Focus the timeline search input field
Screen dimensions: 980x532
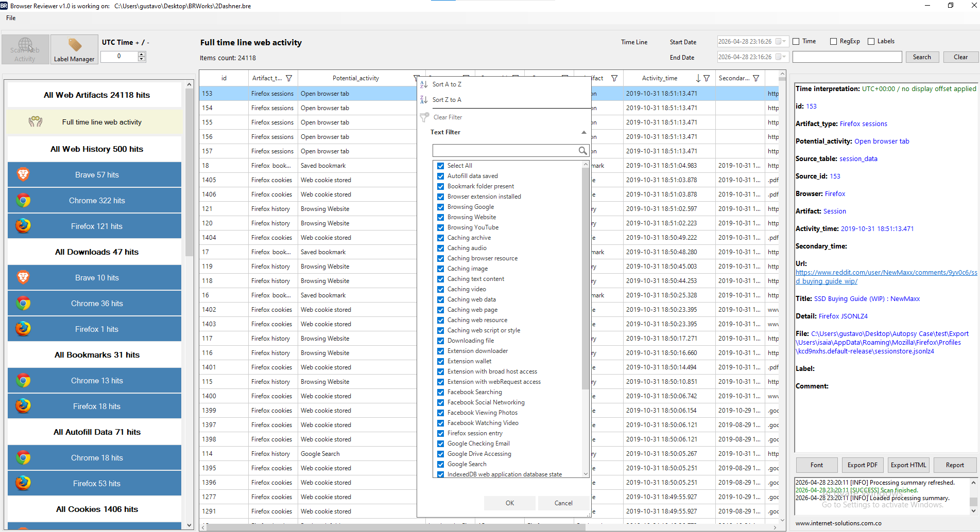pyautogui.click(x=847, y=57)
